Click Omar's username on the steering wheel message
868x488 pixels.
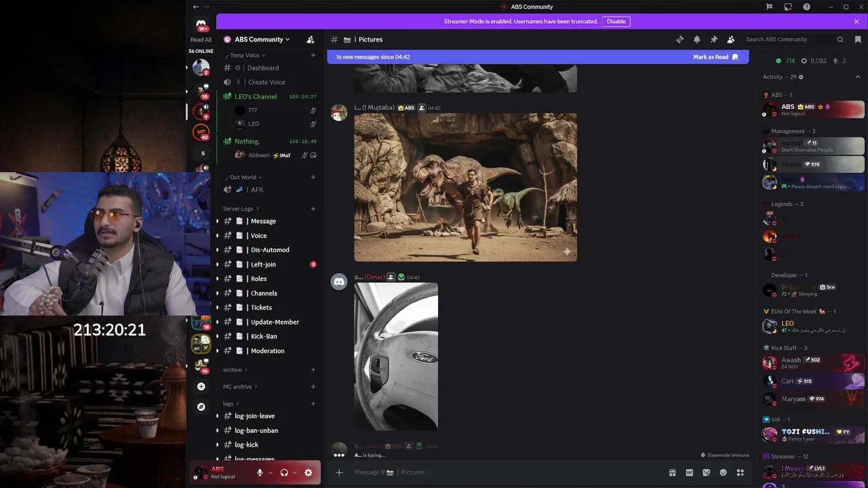pos(370,277)
